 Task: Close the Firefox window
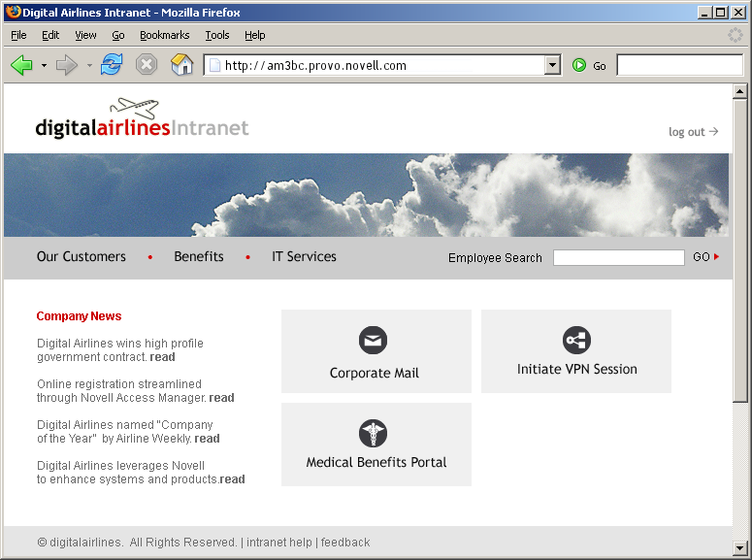click(x=737, y=13)
